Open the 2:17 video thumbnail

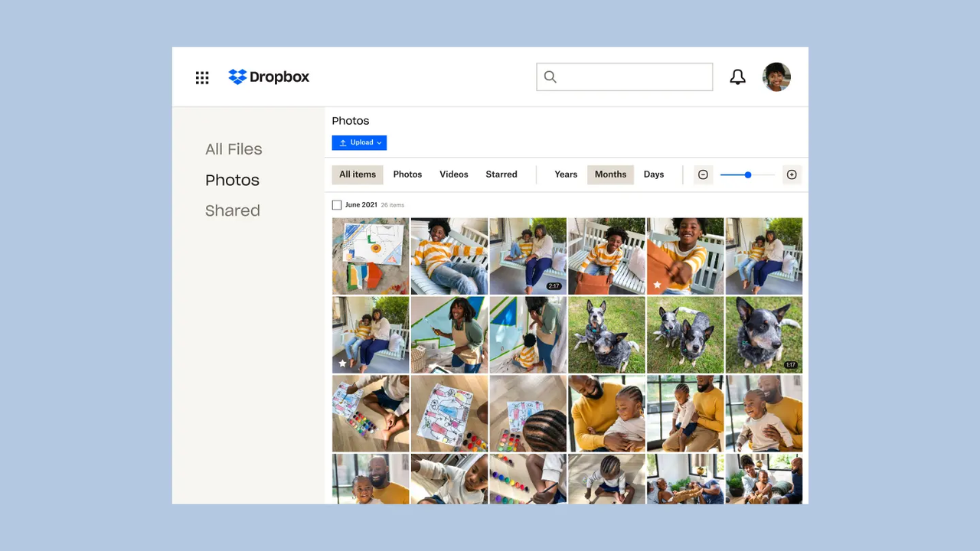pyautogui.click(x=528, y=256)
